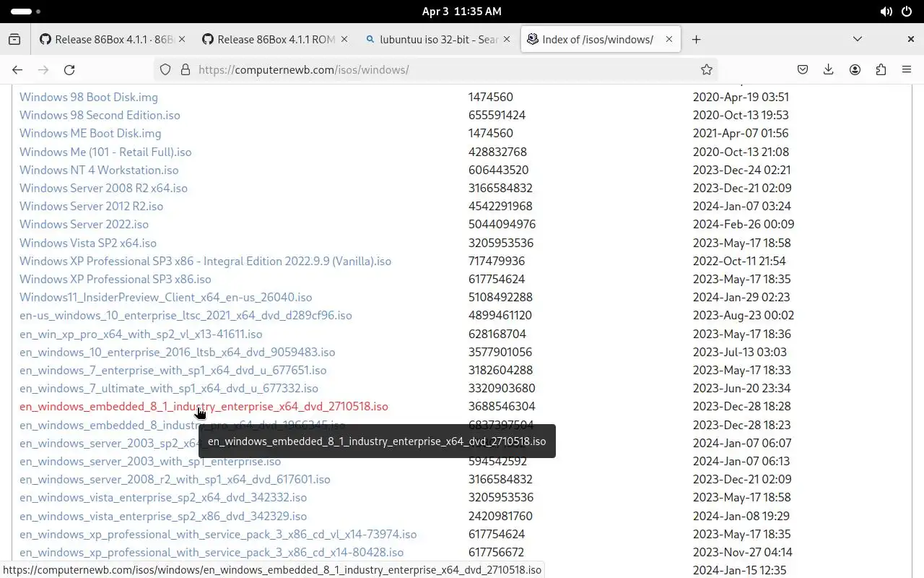Screen dimensions: 924x578
Task: Open xp_professional sp3 x86_cd_vl_x14-73974 link
Action: point(218,534)
